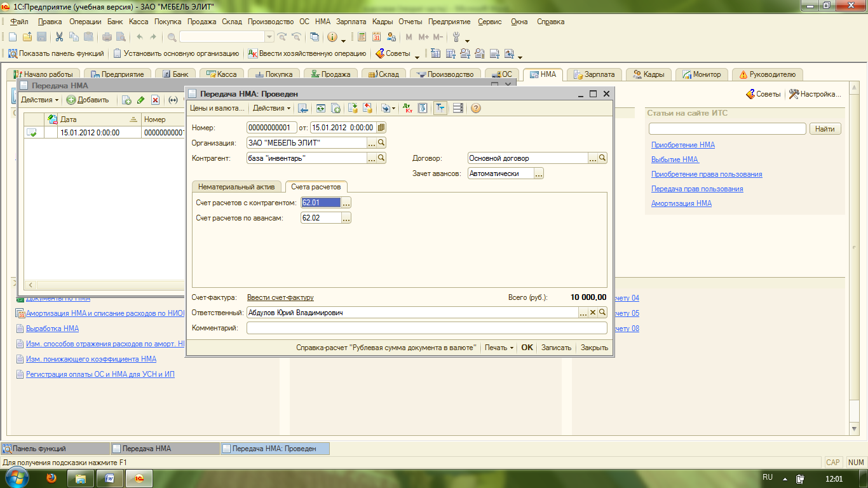The width and height of the screenshot is (868, 488).
Task: Click the find-in-list icon in document toolbar
Action: tap(303, 108)
